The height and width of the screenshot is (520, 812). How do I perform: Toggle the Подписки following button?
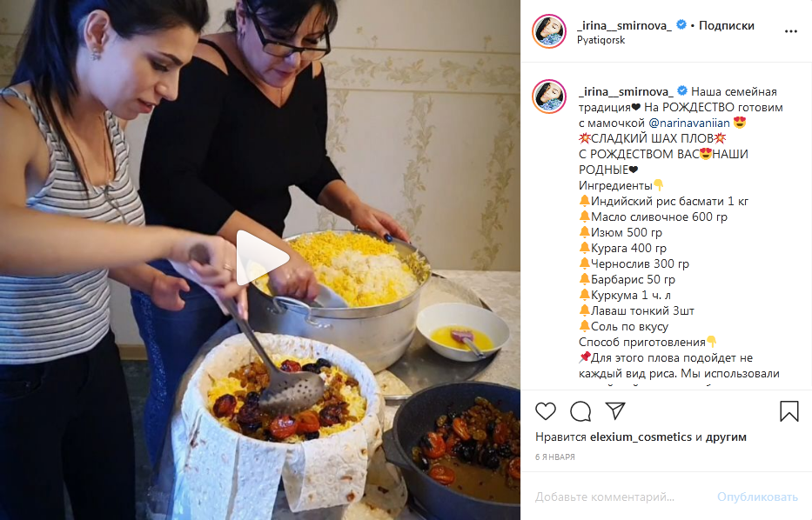726,25
